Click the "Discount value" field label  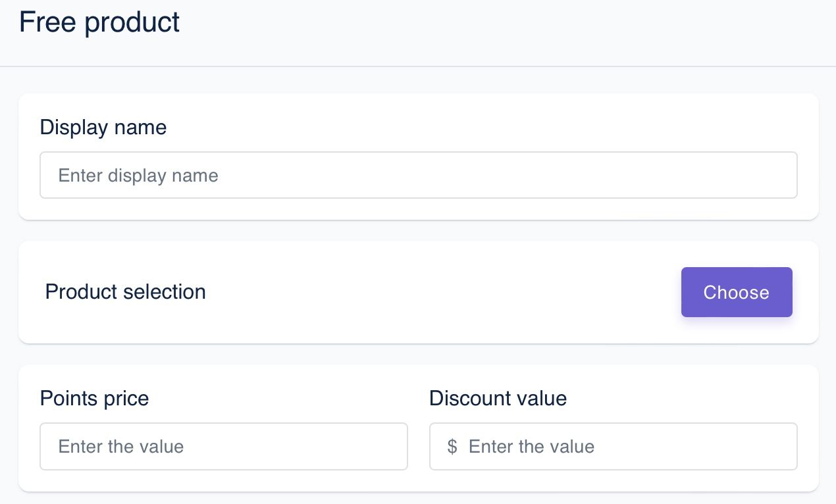tap(498, 398)
